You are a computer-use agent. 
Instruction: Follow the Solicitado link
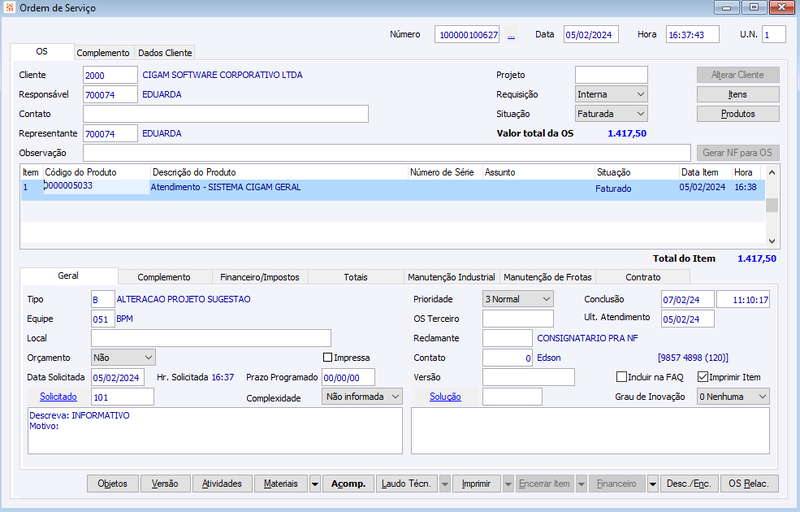pyautogui.click(x=58, y=397)
